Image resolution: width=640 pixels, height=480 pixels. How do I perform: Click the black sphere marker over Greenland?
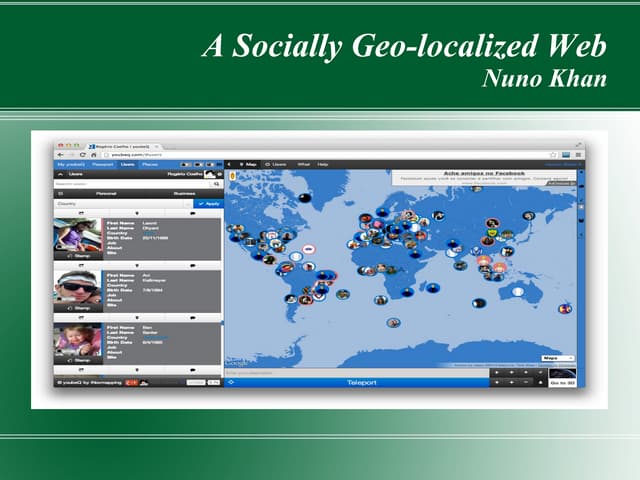click(x=304, y=197)
